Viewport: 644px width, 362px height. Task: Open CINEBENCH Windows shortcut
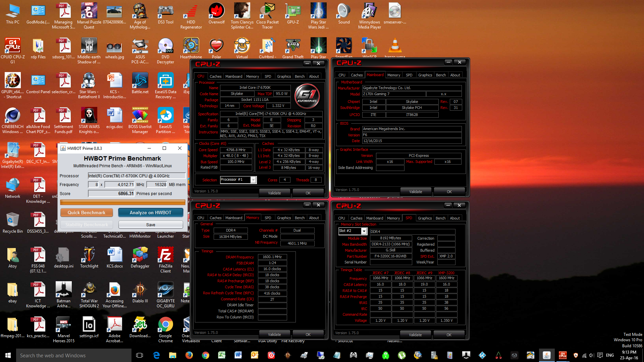coord(13,121)
